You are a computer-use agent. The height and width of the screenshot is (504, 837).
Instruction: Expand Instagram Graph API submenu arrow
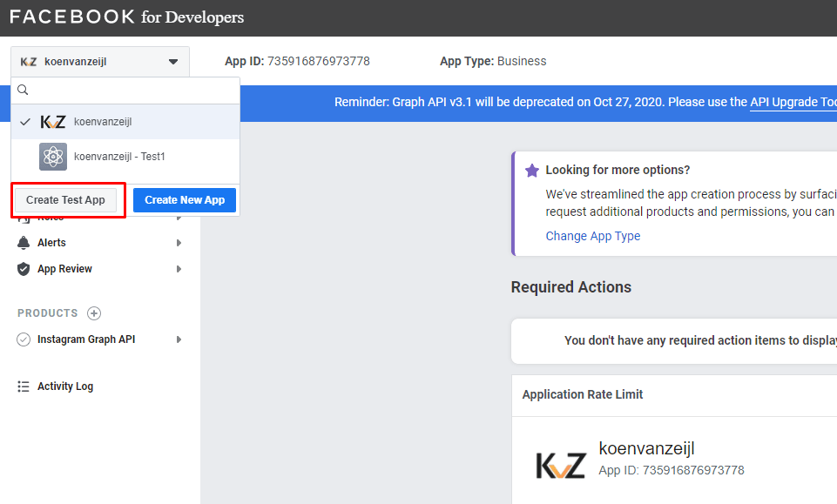[x=179, y=339]
